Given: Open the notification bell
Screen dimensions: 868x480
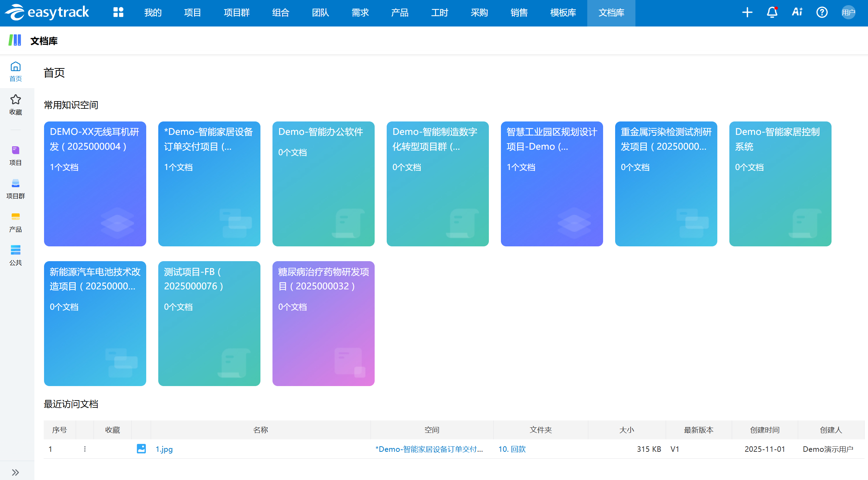Looking at the screenshot, I should click(x=772, y=12).
